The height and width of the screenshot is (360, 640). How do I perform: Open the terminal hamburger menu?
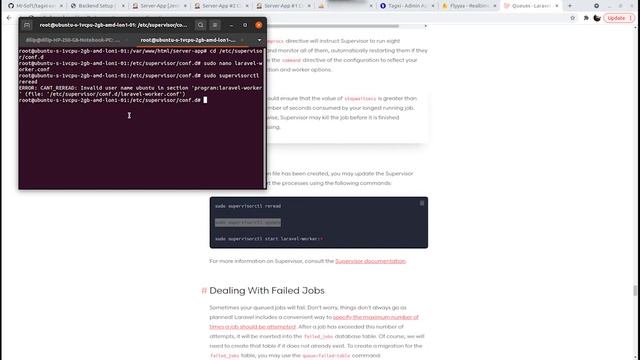click(215, 25)
